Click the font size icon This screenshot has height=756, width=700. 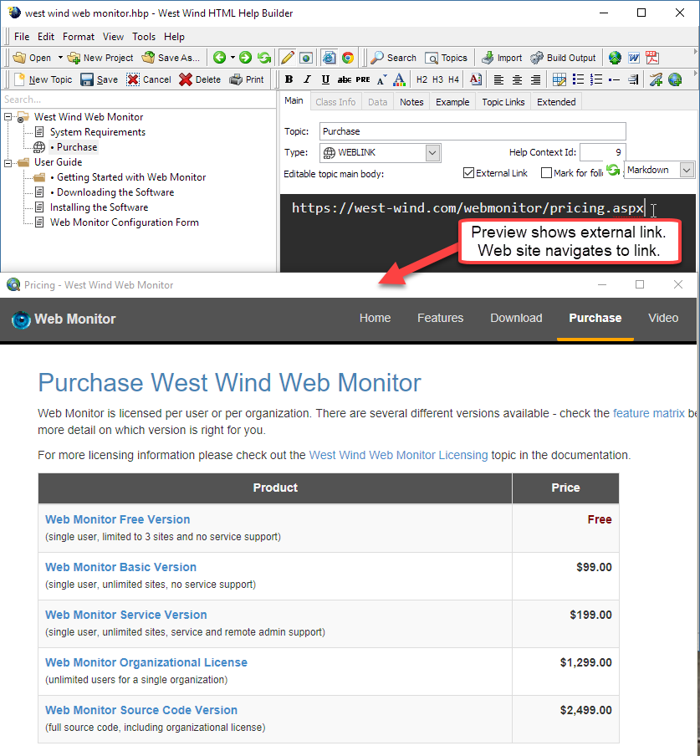[381, 79]
